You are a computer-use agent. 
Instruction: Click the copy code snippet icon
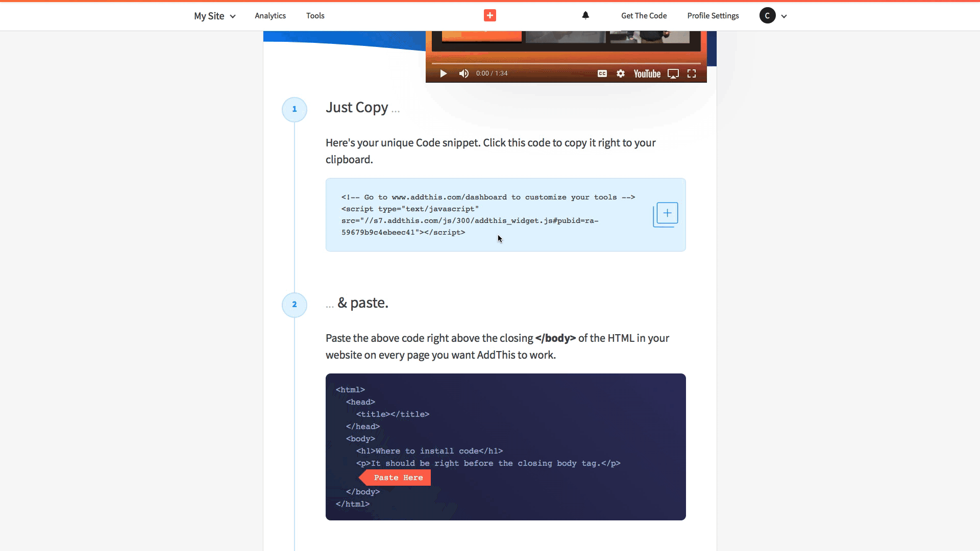[666, 215]
